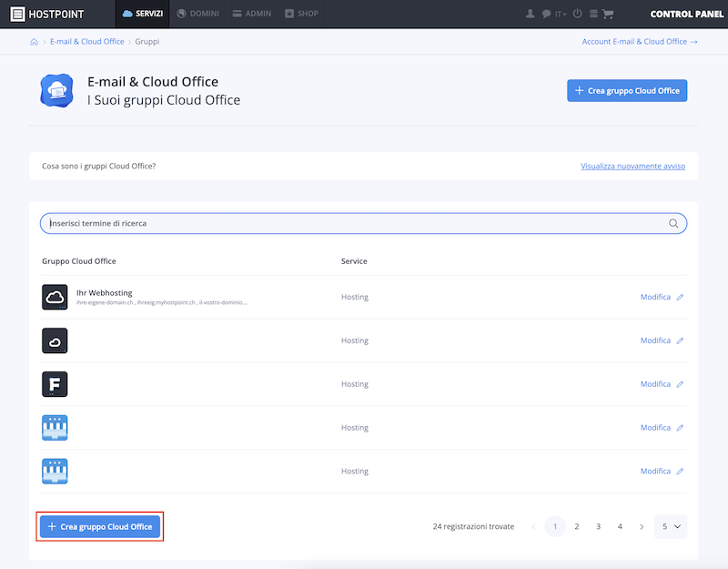728x569 pixels.
Task: Click the power logout icon
Action: tap(577, 14)
